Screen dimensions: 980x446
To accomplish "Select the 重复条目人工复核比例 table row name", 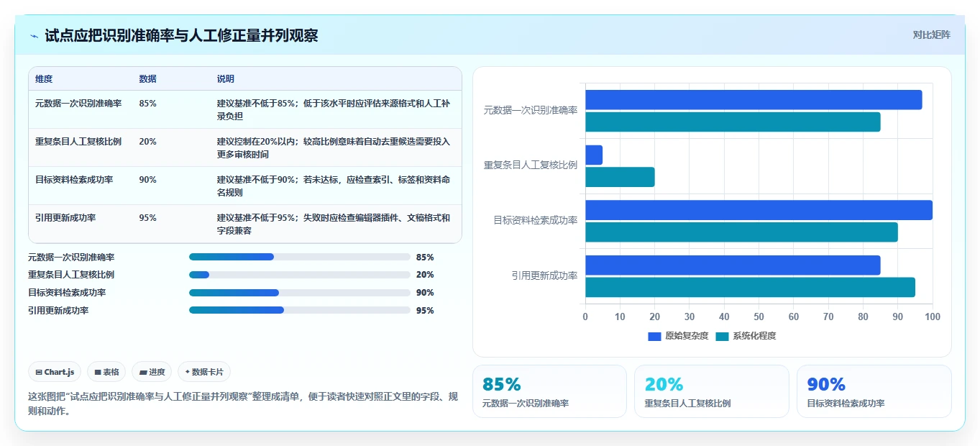I will coord(78,142).
